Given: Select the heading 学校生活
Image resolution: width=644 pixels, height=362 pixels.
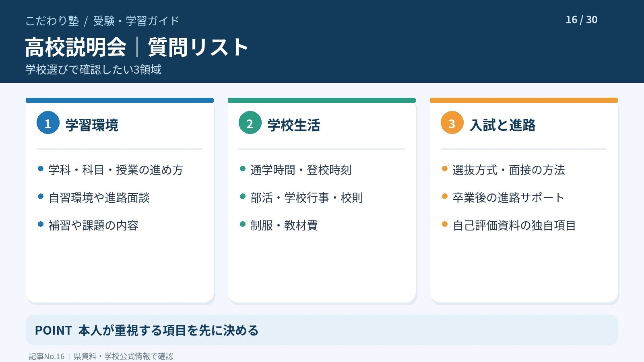Looking at the screenshot, I should pyautogui.click(x=294, y=125).
